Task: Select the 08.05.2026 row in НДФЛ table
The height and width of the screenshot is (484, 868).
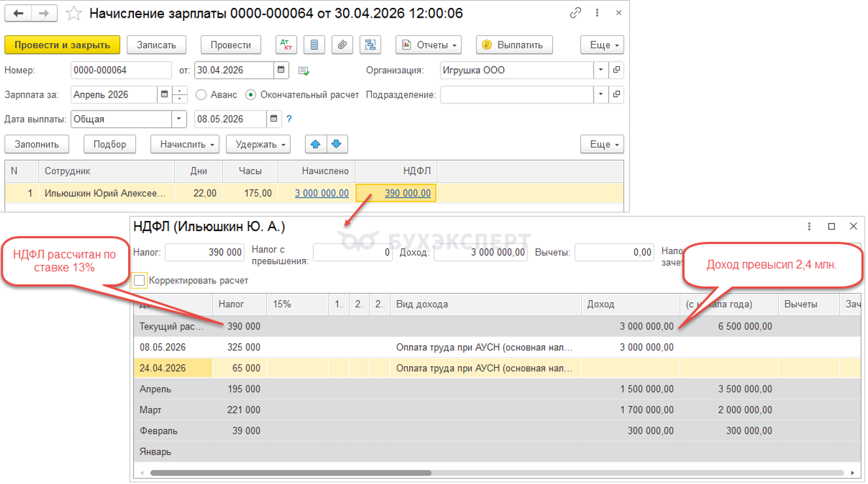Action: (x=497, y=347)
